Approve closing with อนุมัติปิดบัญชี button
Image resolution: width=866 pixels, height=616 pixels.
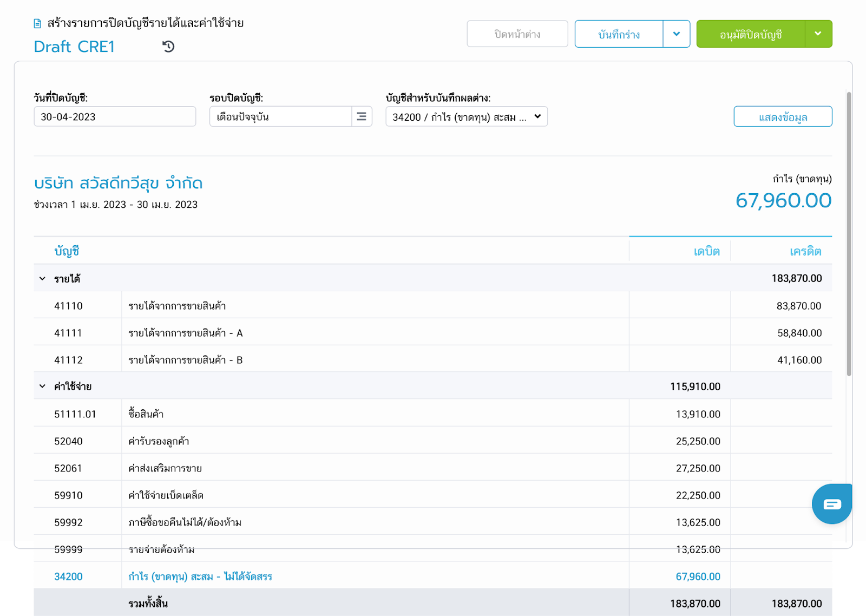pyautogui.click(x=750, y=34)
